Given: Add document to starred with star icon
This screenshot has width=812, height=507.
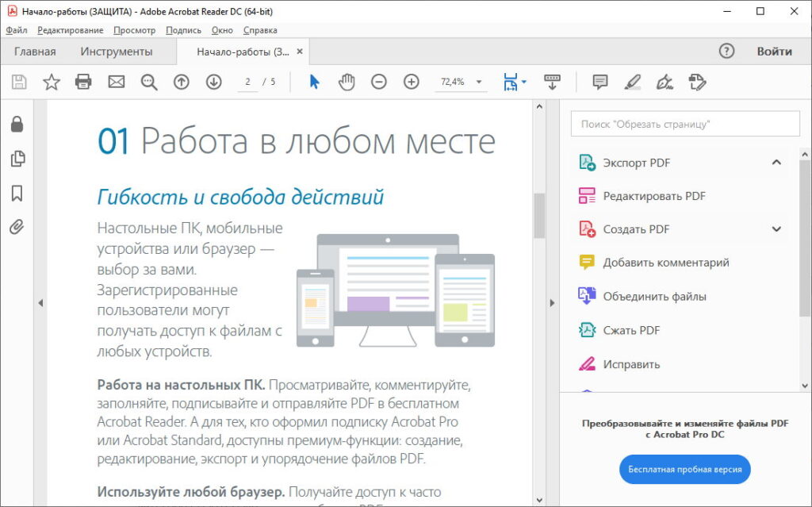Looking at the screenshot, I should point(52,82).
